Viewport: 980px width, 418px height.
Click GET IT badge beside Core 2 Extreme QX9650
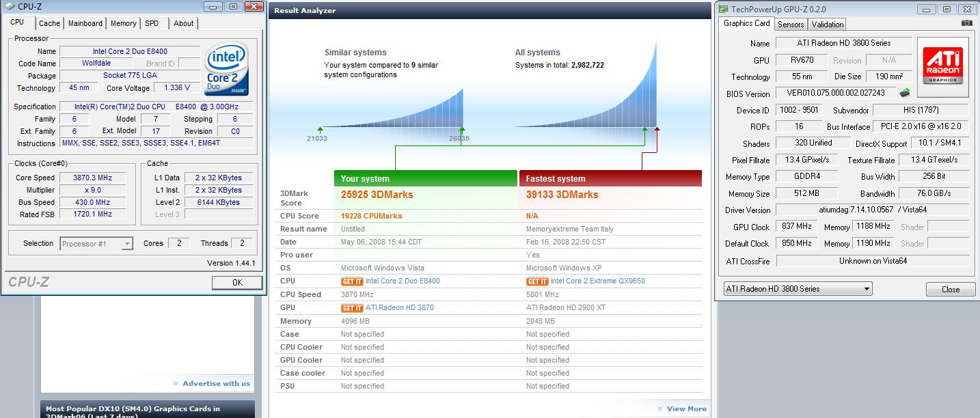click(536, 281)
